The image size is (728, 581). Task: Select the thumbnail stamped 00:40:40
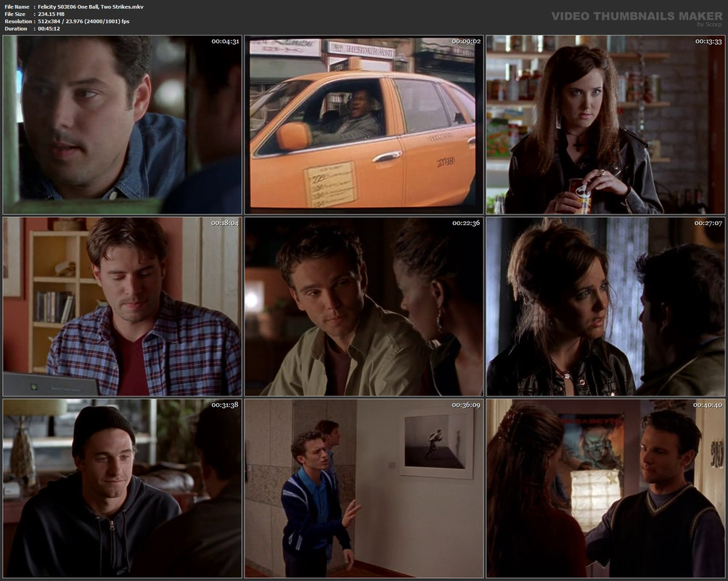tap(605, 489)
